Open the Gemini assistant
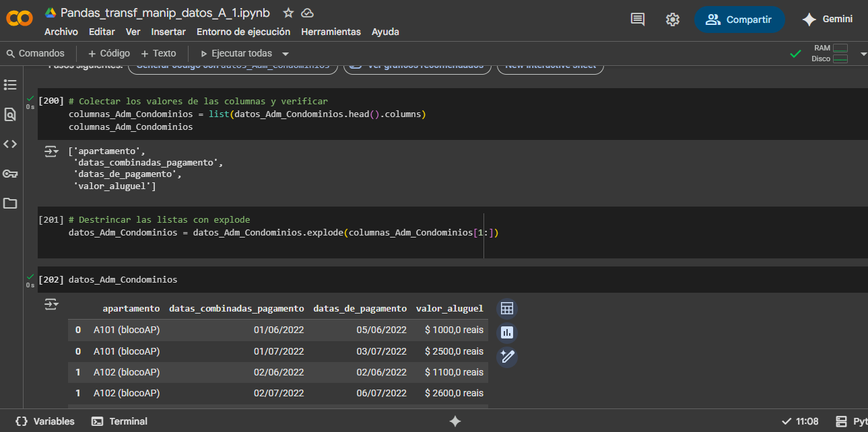Viewport: 868px width, 432px height. click(828, 20)
